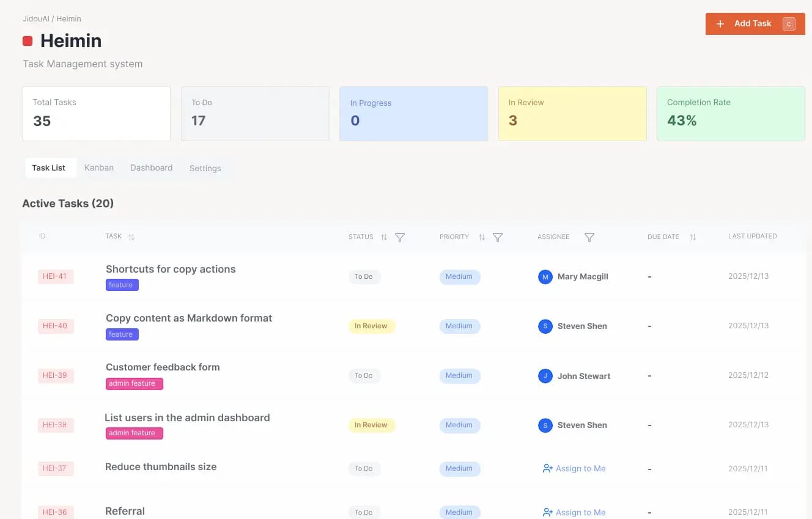The image size is (812, 519).
Task: Switch to the Kanban tab
Action: click(x=98, y=167)
